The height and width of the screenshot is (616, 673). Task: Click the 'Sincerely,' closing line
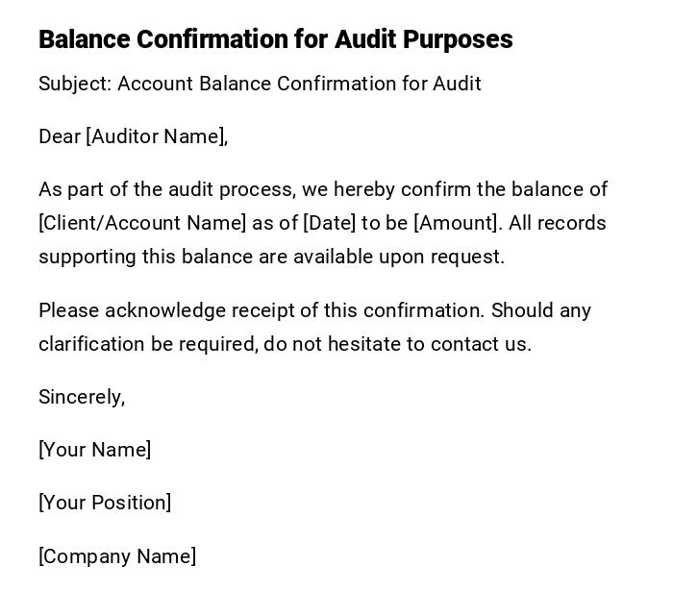[x=82, y=397]
